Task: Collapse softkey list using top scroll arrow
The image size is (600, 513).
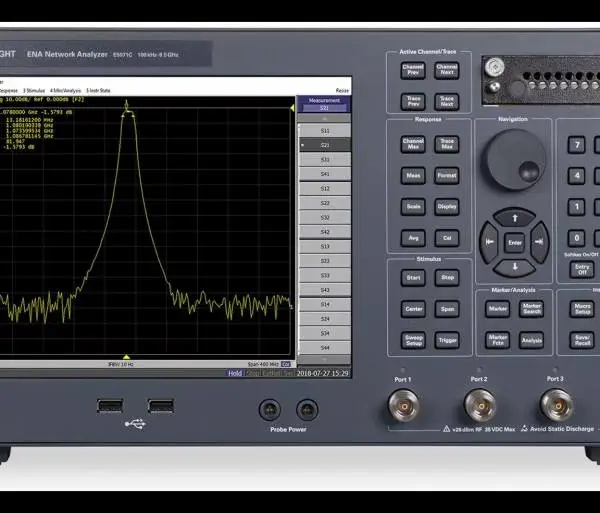Action: [324, 118]
